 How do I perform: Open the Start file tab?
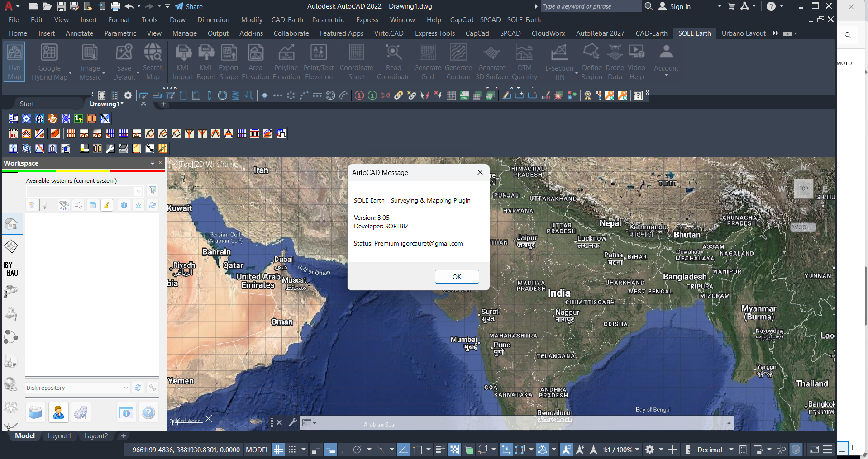coord(27,104)
